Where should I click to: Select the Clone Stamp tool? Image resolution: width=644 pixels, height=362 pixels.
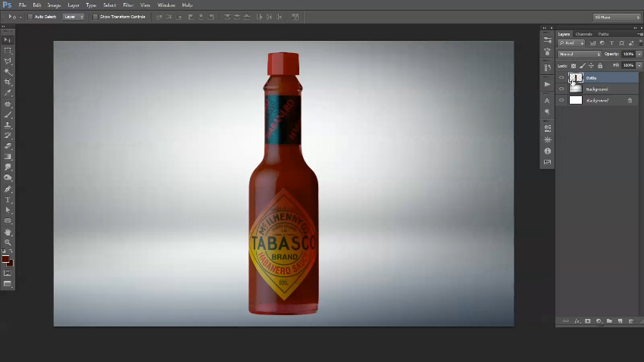click(8, 125)
